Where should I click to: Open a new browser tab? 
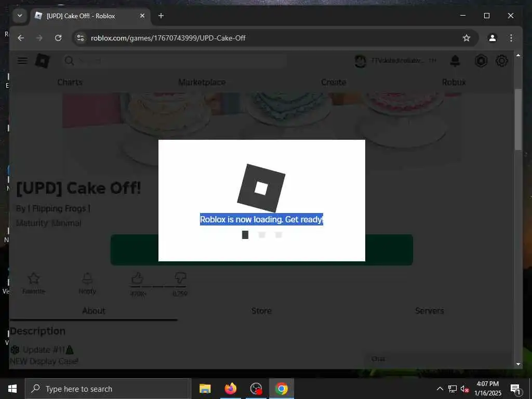[x=161, y=16]
